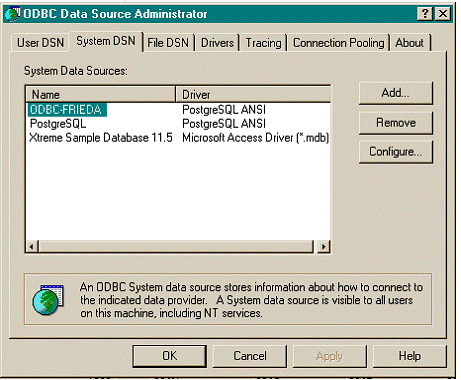This screenshot has height=380, width=461.
Task: Open Help from the bottom buttons
Action: [409, 356]
